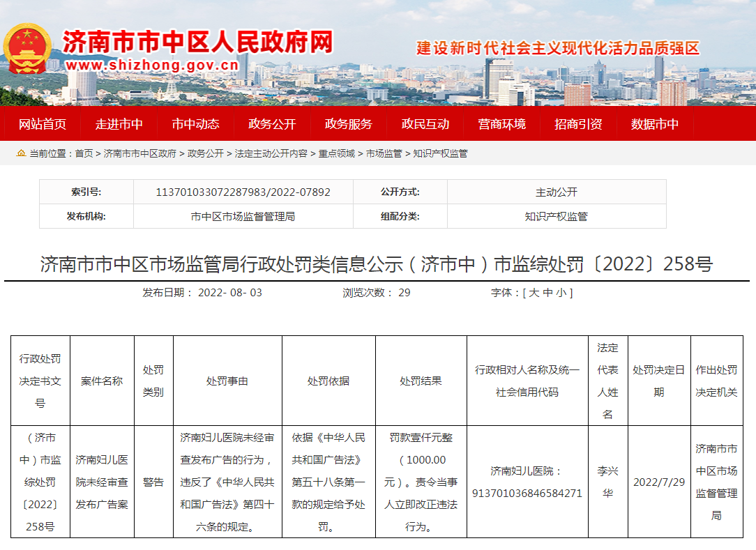
Task: Open the 重点领域 breadcrumb link
Action: pyautogui.click(x=337, y=153)
